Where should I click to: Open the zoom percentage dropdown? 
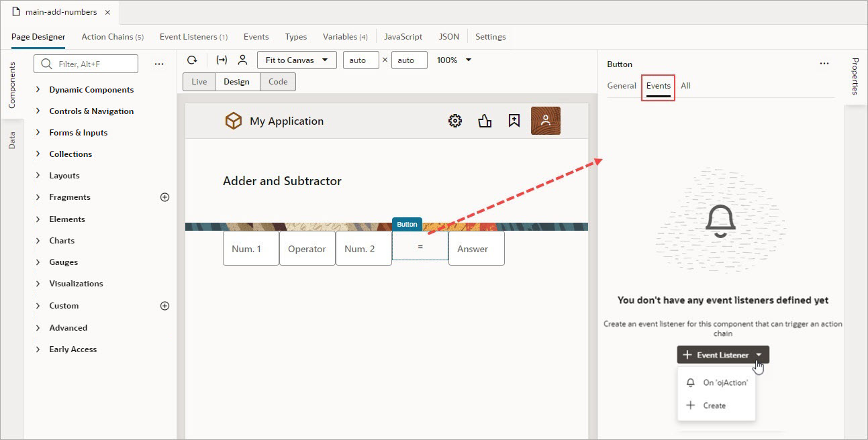[x=454, y=60]
